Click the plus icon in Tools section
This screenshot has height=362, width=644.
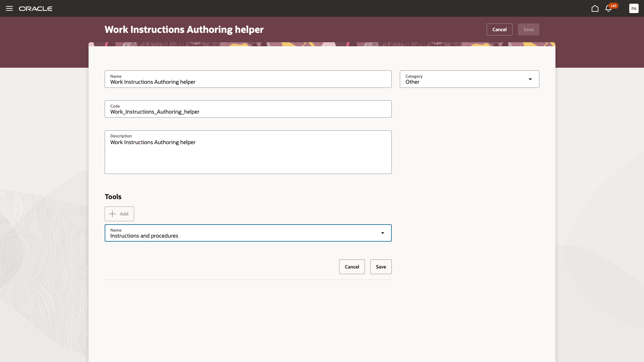tap(112, 214)
